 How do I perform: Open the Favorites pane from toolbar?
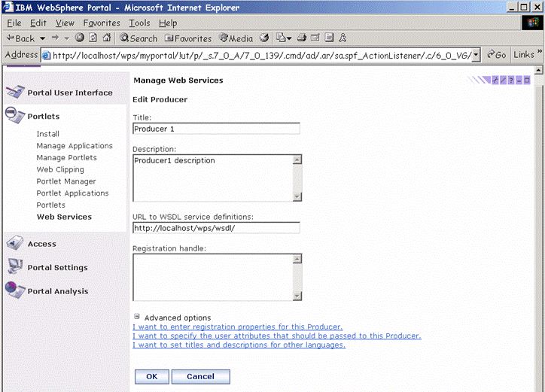pyautogui.click(x=188, y=38)
